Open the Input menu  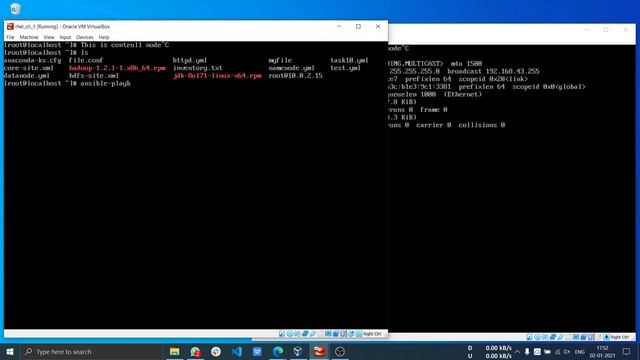65,37
